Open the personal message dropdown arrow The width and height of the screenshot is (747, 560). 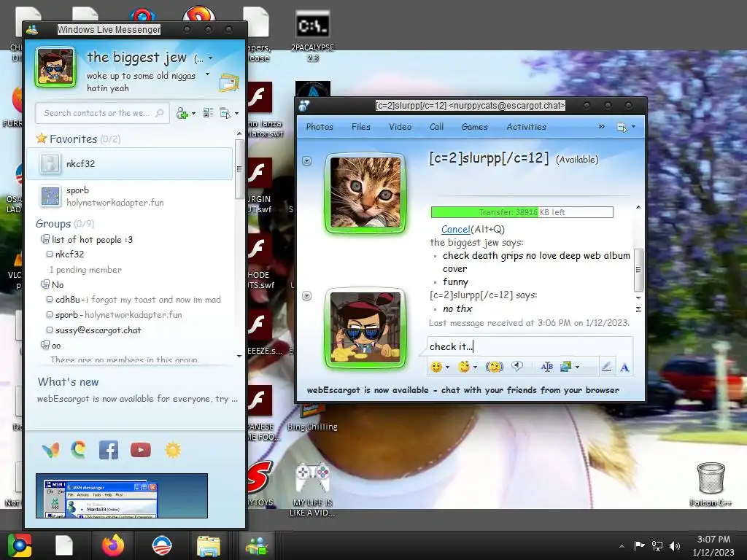[207, 74]
